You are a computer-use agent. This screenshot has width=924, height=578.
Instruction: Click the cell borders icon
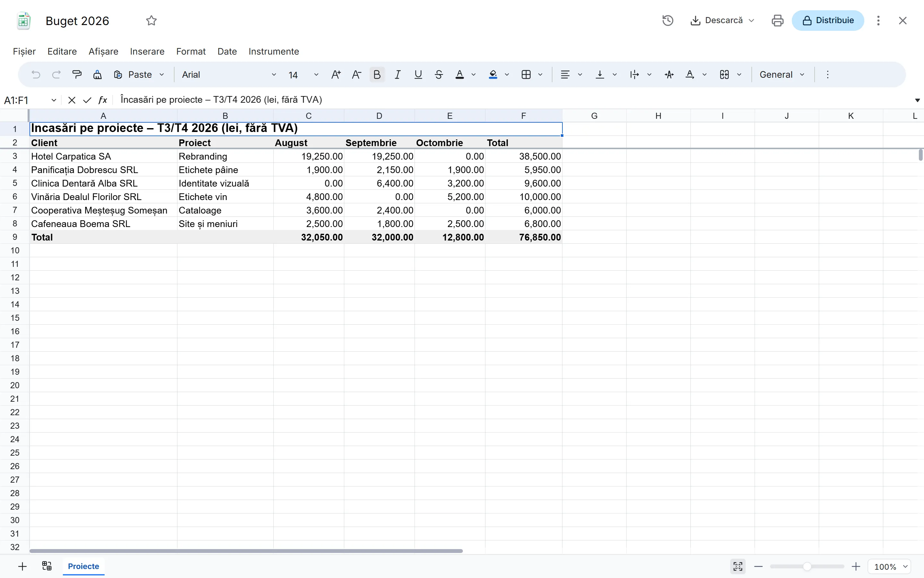526,74
